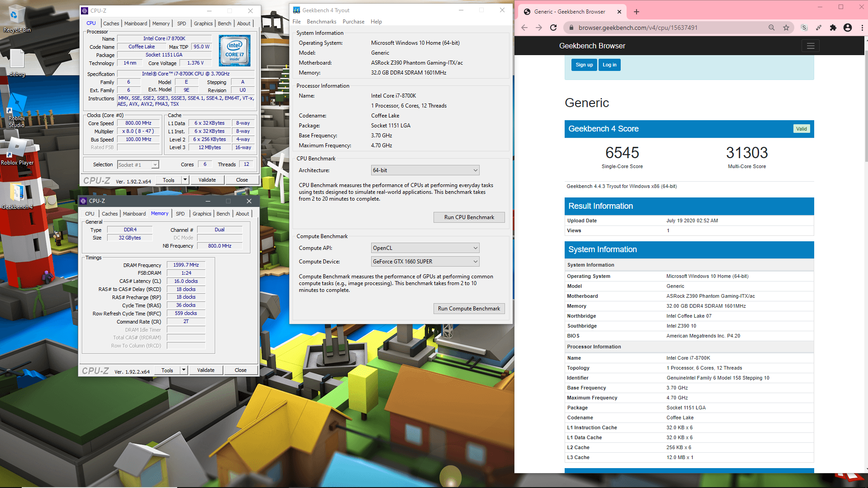
Task: Click Run Compute Benchmark button
Action: pos(469,309)
